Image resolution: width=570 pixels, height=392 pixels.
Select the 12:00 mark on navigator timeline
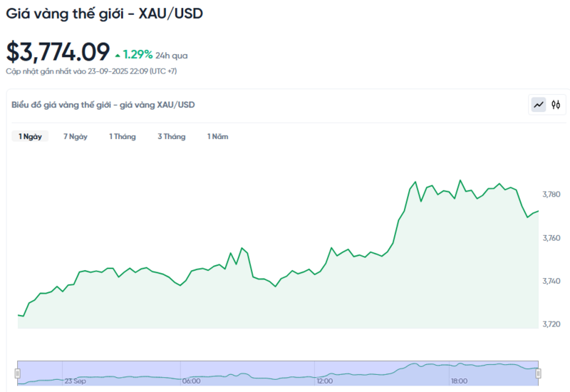[326, 381]
